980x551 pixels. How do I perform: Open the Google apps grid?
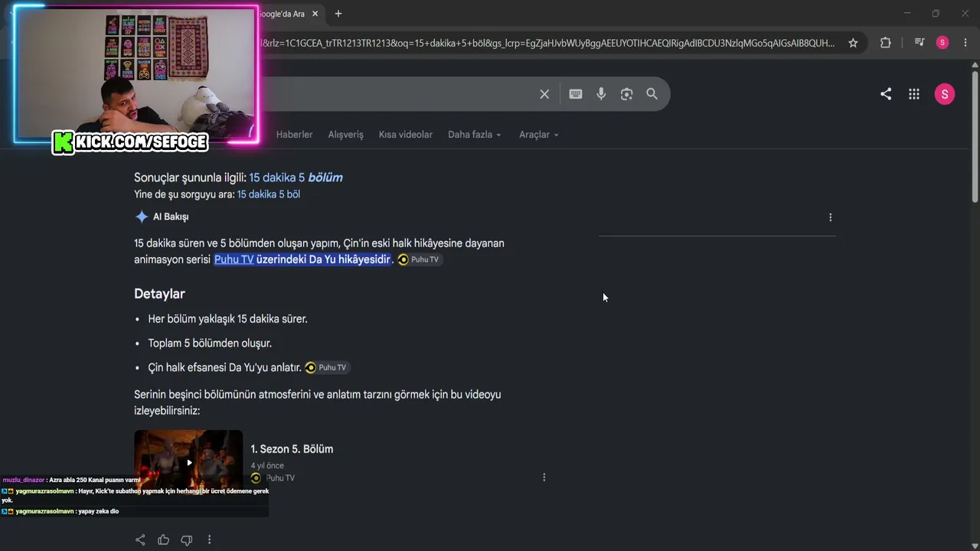(914, 94)
